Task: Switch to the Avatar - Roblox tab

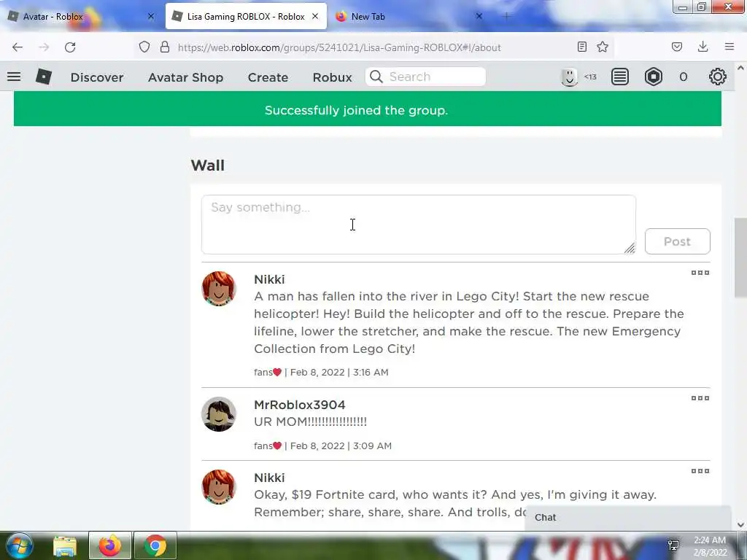Action: click(x=81, y=16)
